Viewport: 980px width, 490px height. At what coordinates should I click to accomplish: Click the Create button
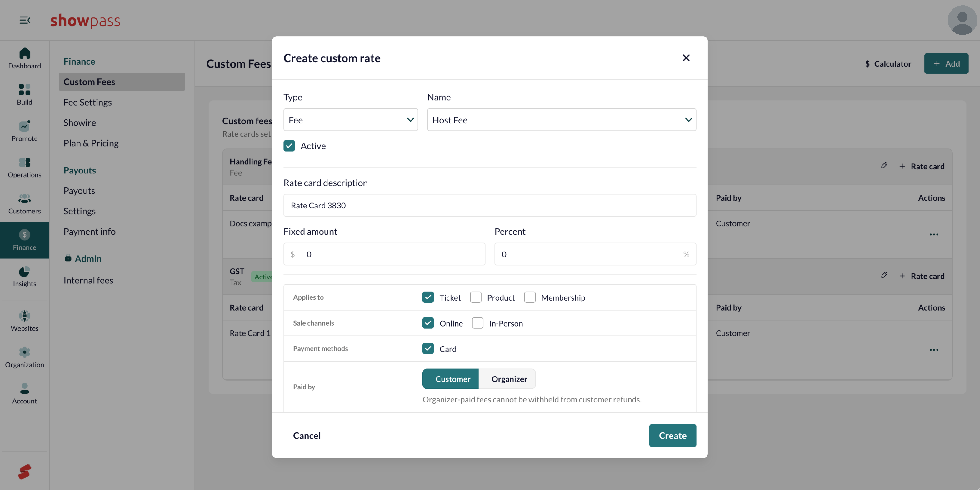tap(672, 436)
